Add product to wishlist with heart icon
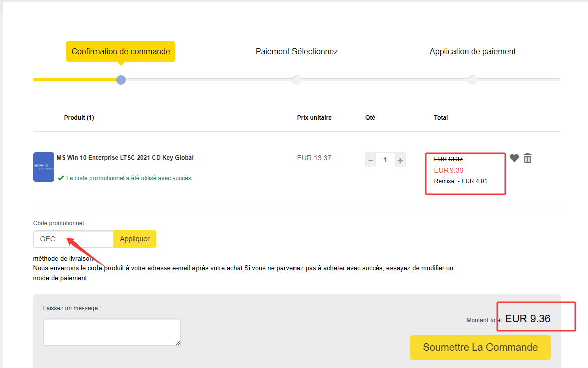 tap(514, 158)
